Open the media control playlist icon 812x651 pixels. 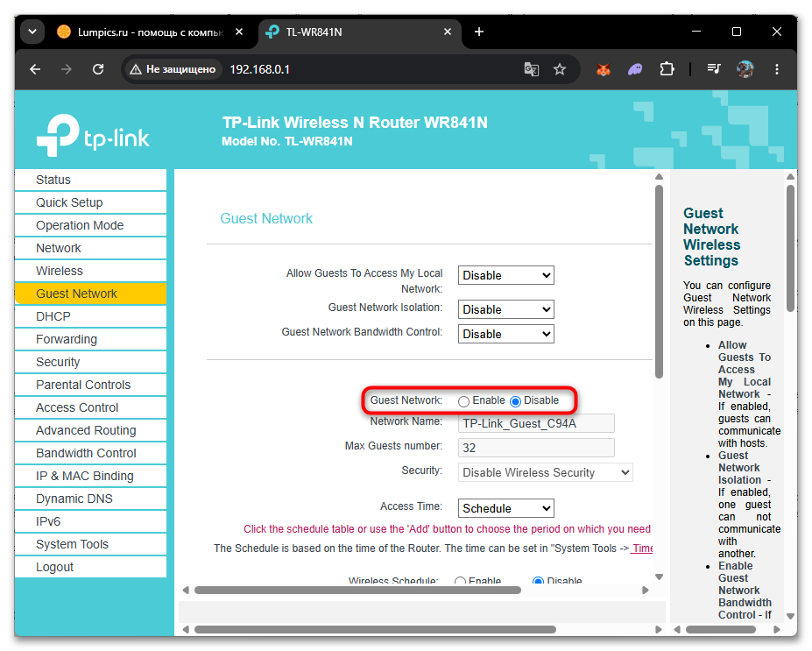point(714,69)
